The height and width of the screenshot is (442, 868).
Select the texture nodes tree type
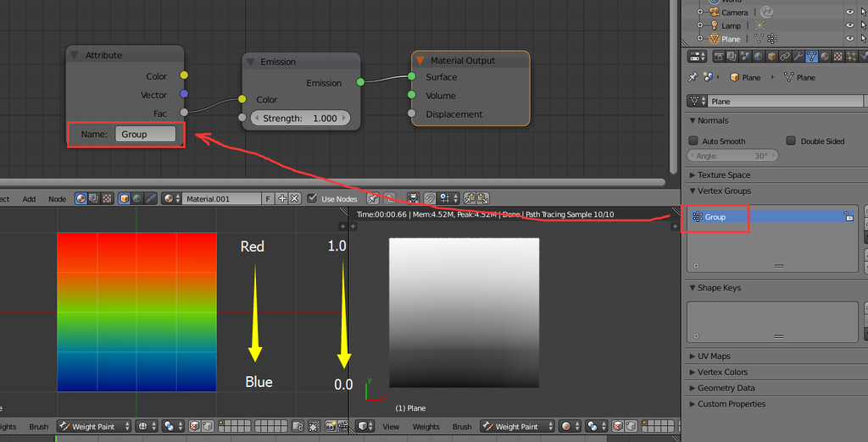click(x=107, y=199)
